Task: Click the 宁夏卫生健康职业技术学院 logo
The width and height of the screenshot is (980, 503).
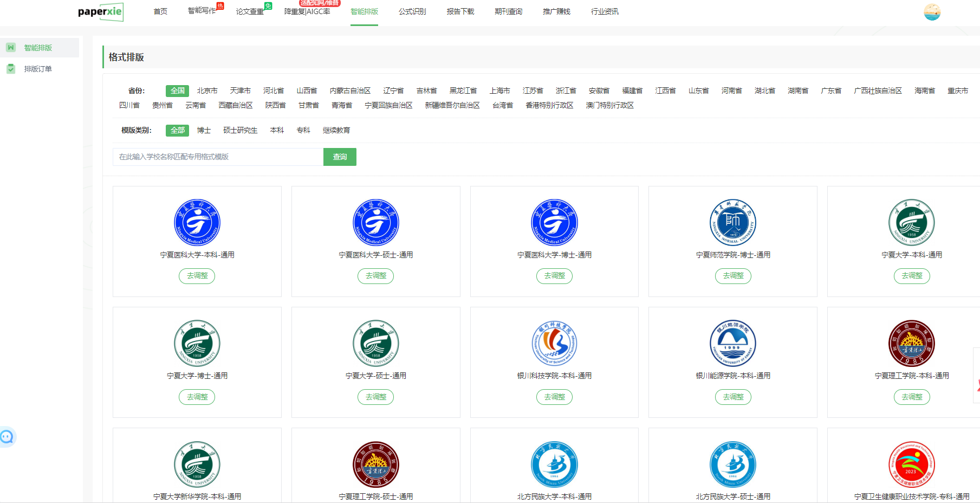Action: point(911,465)
